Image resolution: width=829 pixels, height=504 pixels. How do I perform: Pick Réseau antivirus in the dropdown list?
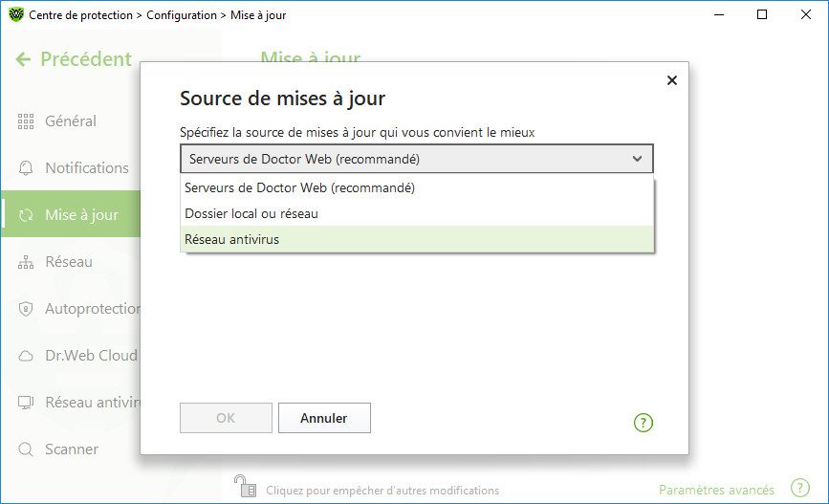pos(417,240)
